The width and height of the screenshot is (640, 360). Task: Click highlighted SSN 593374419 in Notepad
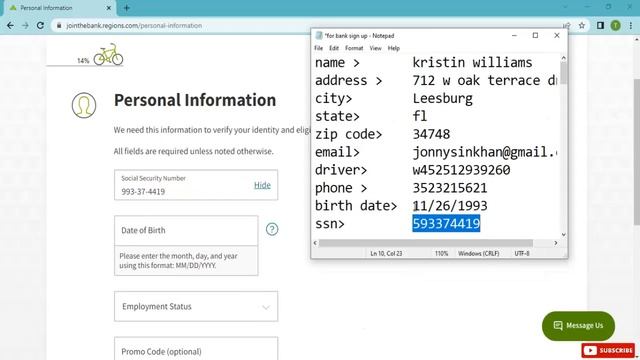click(446, 224)
